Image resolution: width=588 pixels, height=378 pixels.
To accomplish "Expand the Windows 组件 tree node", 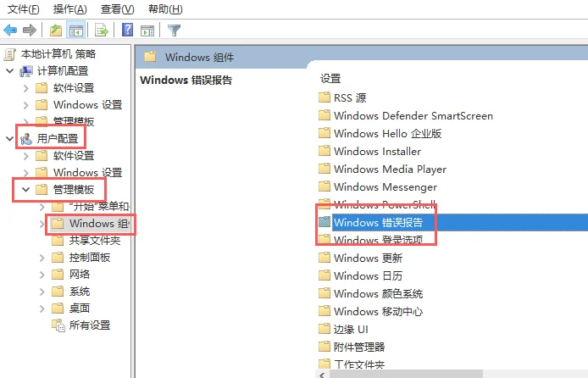I will [x=42, y=224].
